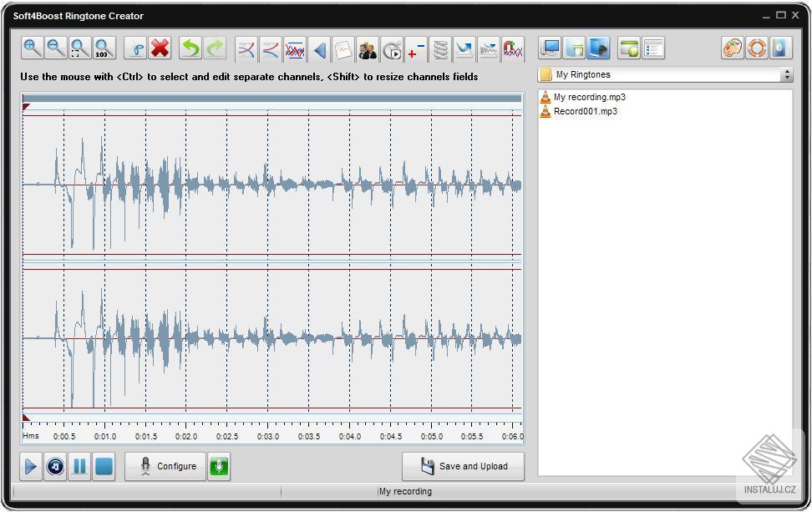
Task: Click the paper sheet waveform icon
Action: click(343, 50)
